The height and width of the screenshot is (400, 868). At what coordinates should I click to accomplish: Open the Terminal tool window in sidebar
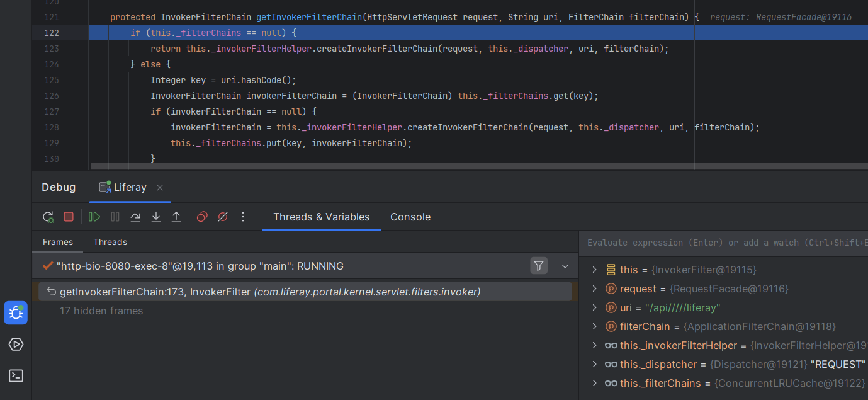point(16,375)
